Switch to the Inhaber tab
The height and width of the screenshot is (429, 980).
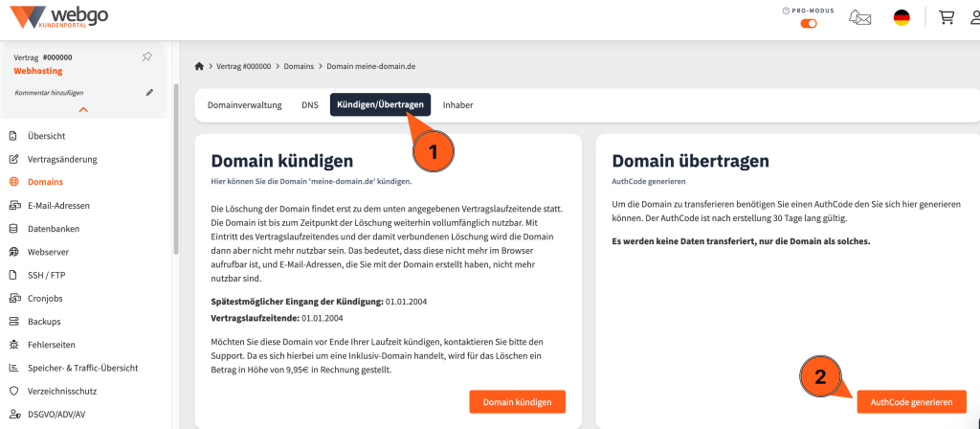point(458,105)
